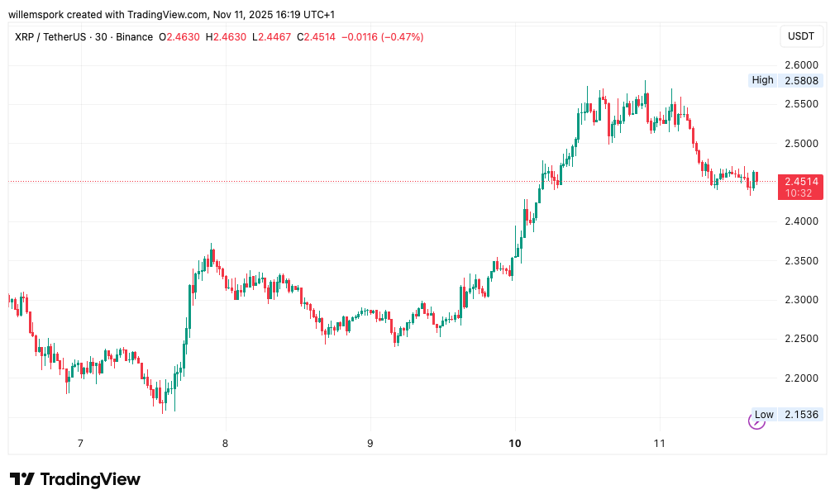Viewport: 835px width, 504px height.
Task: Click the 2.2000 price axis label
Action: [801, 378]
